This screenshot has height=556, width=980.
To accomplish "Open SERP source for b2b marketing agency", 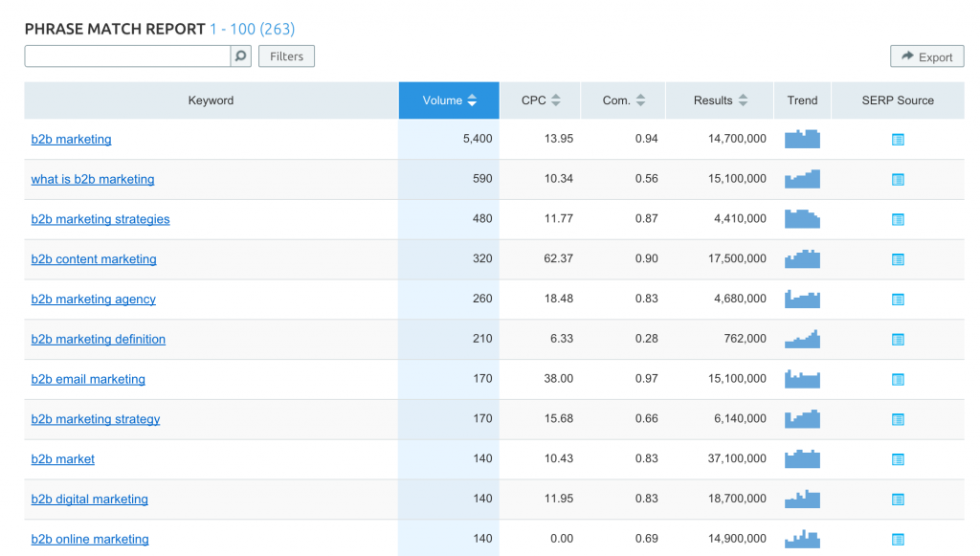I will click(x=898, y=300).
